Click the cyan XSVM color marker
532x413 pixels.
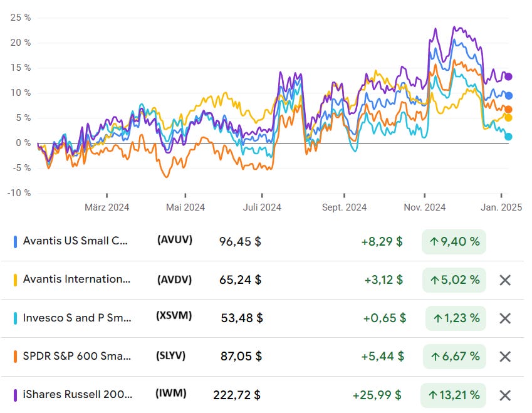coord(15,318)
